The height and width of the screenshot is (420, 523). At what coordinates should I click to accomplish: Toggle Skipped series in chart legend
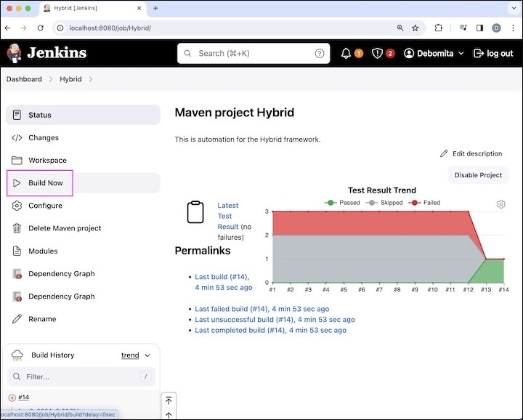click(x=385, y=203)
